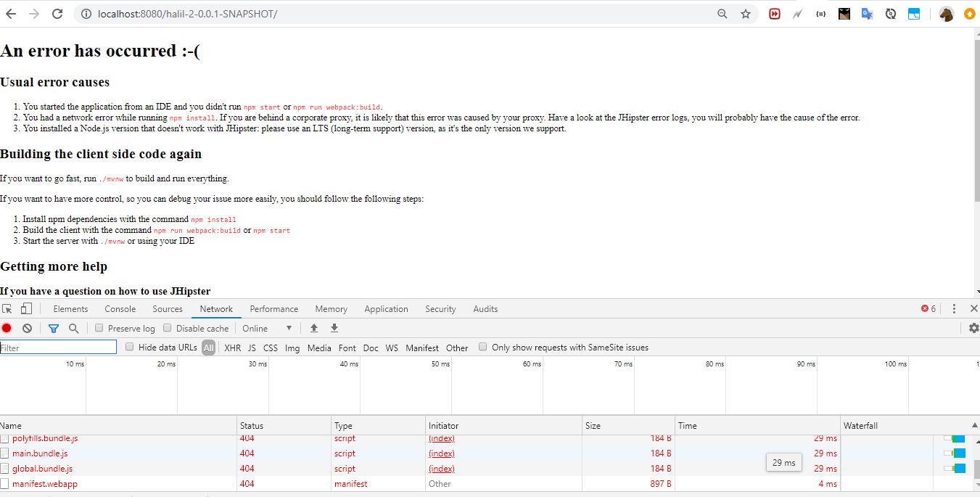Go forward in browser history
This screenshot has height=497, width=980.
coord(34,14)
